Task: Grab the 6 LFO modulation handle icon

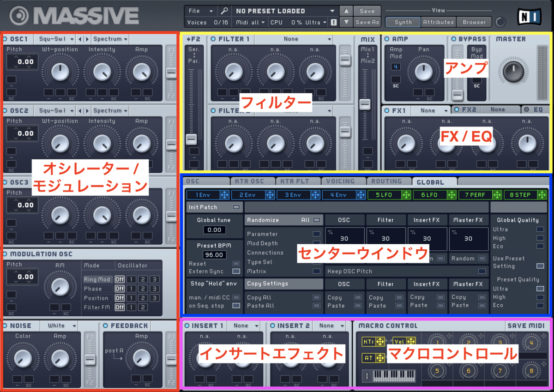Action: [x=452, y=195]
